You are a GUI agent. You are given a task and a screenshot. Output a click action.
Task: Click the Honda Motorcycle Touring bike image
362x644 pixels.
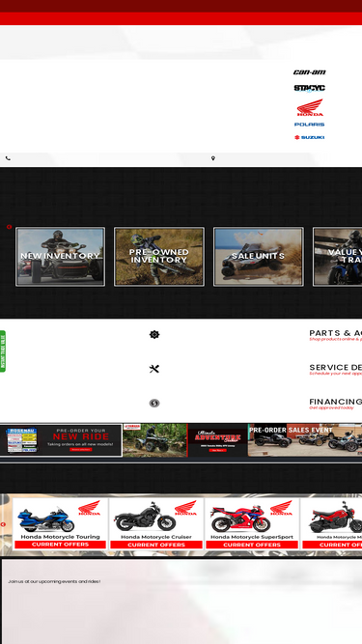(46, 519)
